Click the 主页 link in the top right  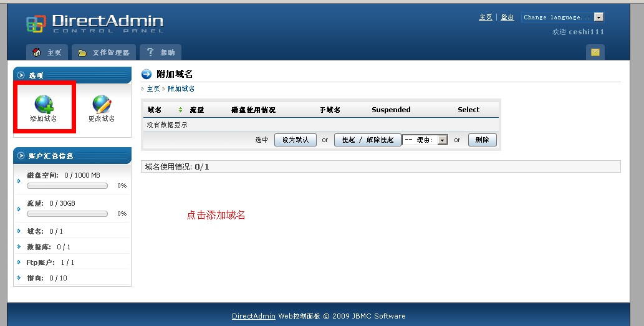(486, 17)
